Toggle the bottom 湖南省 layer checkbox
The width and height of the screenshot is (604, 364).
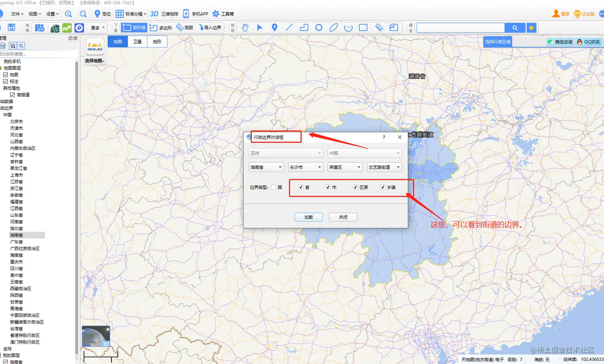point(6,362)
